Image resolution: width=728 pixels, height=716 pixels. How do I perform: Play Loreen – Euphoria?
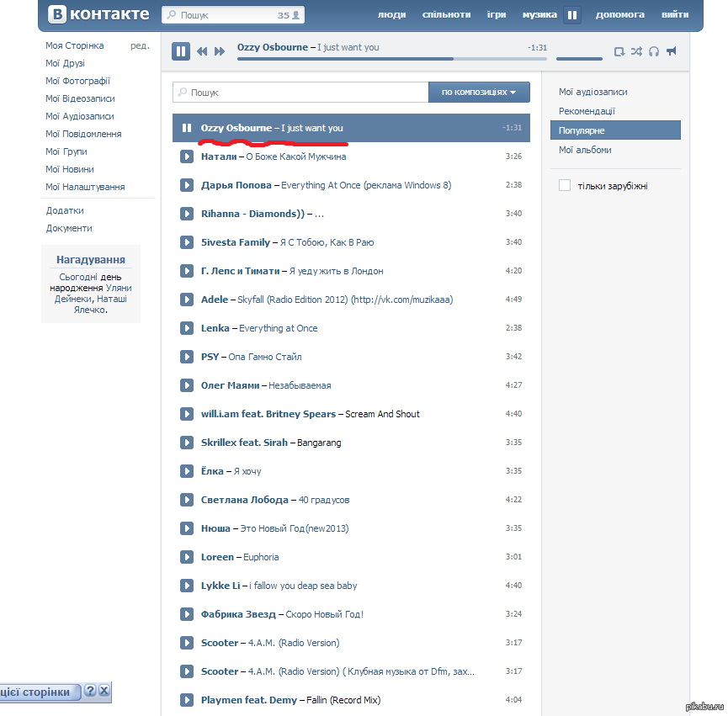(x=187, y=557)
